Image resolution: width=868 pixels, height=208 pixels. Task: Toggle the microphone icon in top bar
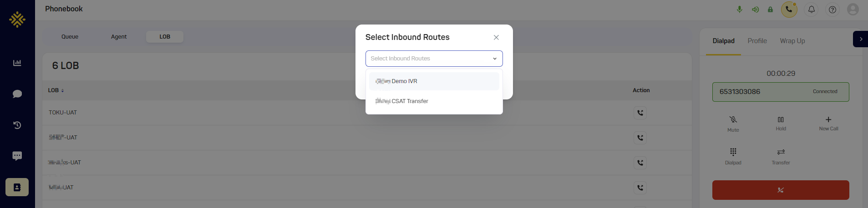tap(740, 10)
